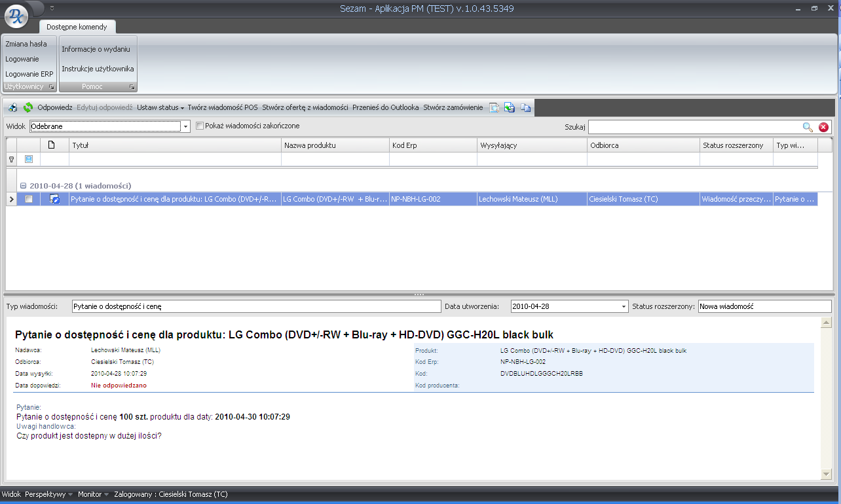Click the message title cell starting Pytanie o dostępność

pos(176,199)
